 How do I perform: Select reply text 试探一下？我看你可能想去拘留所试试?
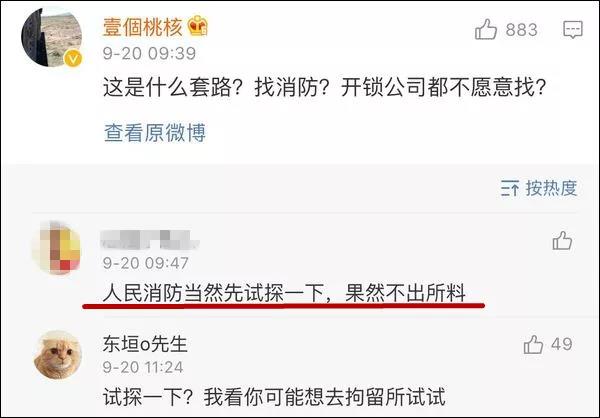pyautogui.click(x=274, y=397)
